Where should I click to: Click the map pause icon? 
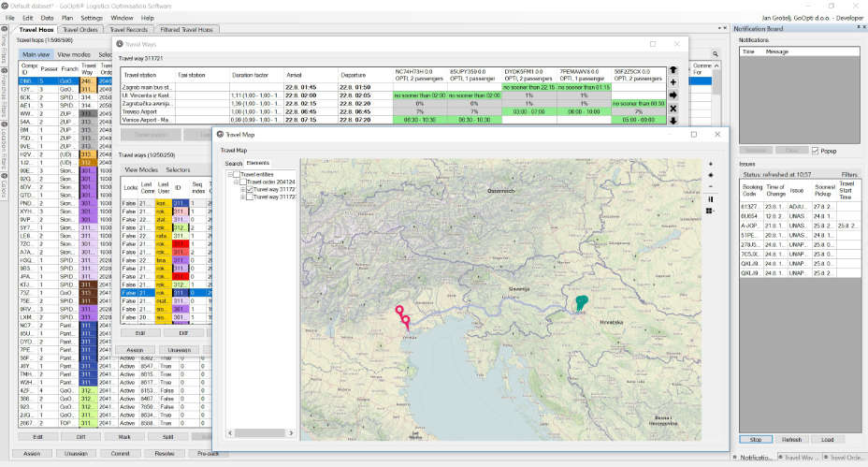coord(711,198)
